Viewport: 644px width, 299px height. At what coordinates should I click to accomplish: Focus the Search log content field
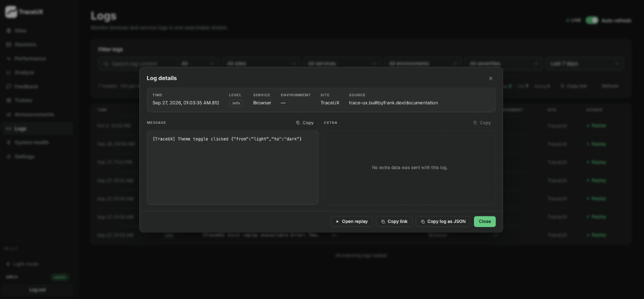[137, 64]
